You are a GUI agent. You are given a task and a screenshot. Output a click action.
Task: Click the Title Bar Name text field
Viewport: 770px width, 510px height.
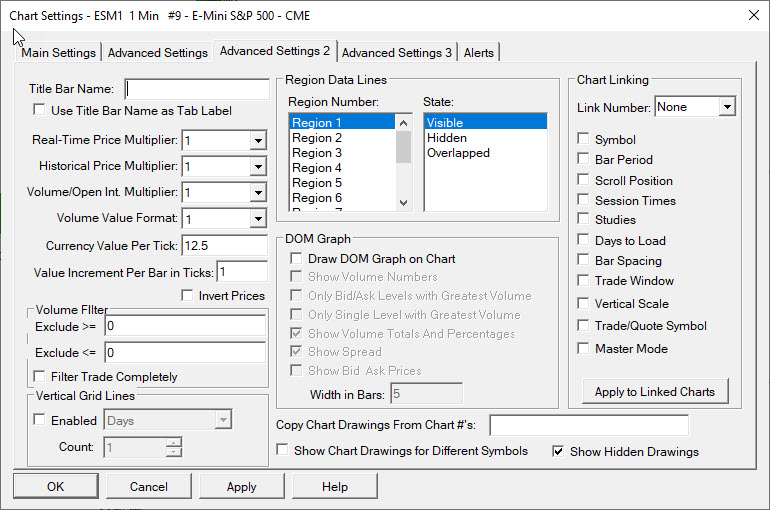point(197,88)
